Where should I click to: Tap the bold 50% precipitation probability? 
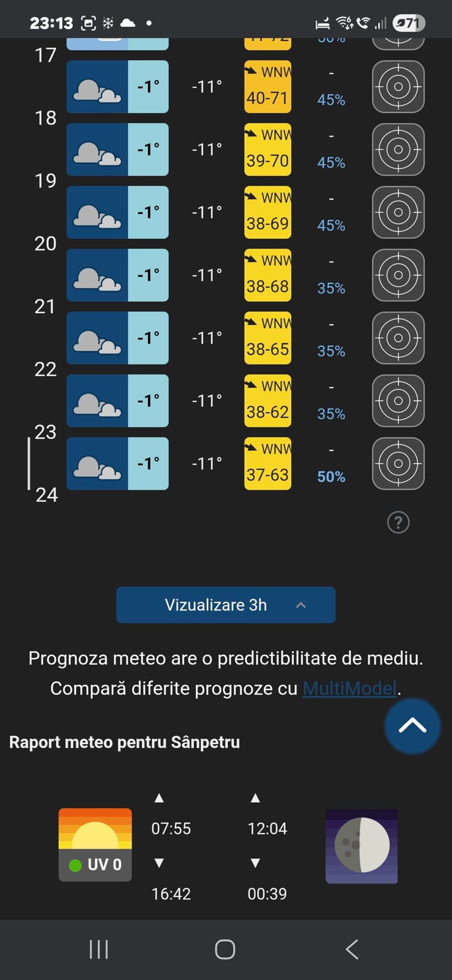331,477
